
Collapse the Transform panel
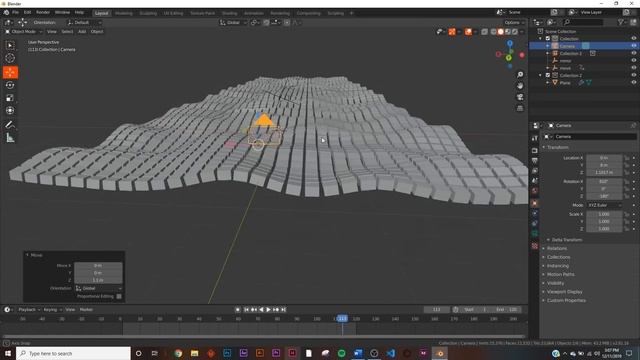pyautogui.click(x=558, y=147)
